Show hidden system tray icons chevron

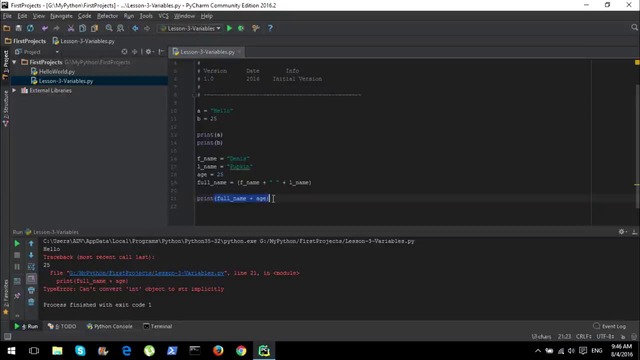click(x=538, y=351)
